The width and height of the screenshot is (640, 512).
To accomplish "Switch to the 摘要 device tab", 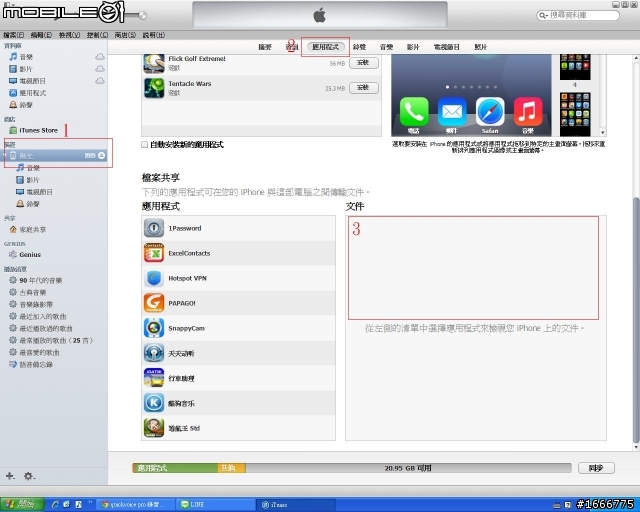I will pyautogui.click(x=265, y=47).
